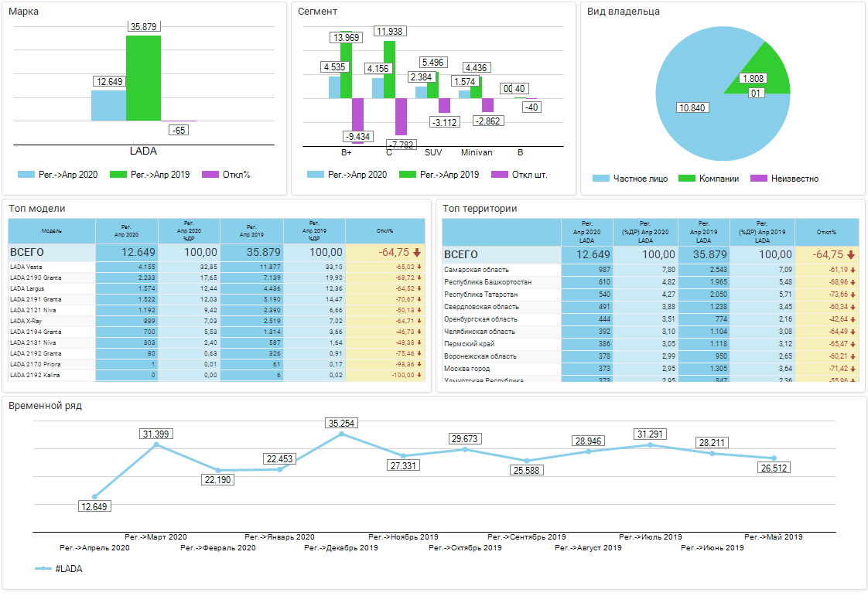
Task: Select the blue LADA bar in the Марка chart
Action: pyautogui.click(x=108, y=105)
